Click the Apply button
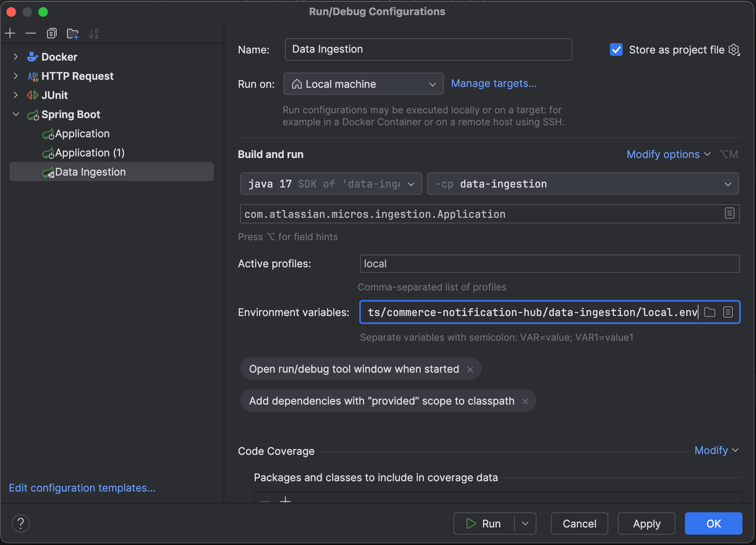This screenshot has height=545, width=756. click(x=646, y=523)
